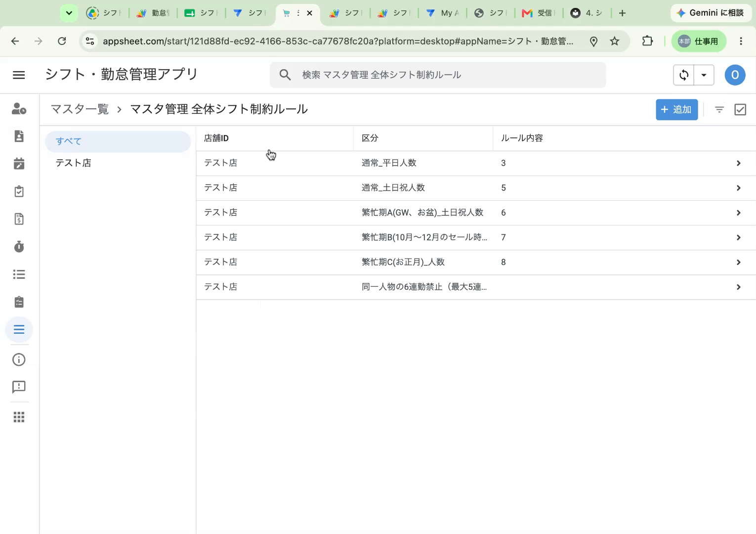This screenshot has width=756, height=534.
Task: Open the feedback sidebar icon
Action: click(19, 387)
